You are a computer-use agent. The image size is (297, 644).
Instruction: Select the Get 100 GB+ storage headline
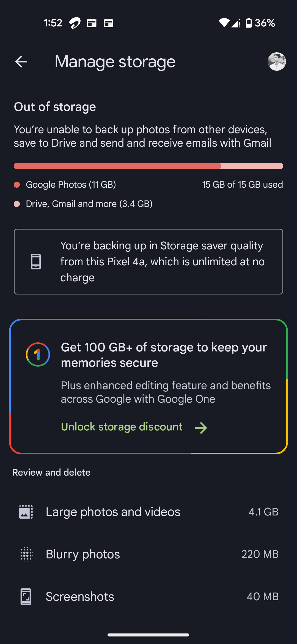coord(164,355)
